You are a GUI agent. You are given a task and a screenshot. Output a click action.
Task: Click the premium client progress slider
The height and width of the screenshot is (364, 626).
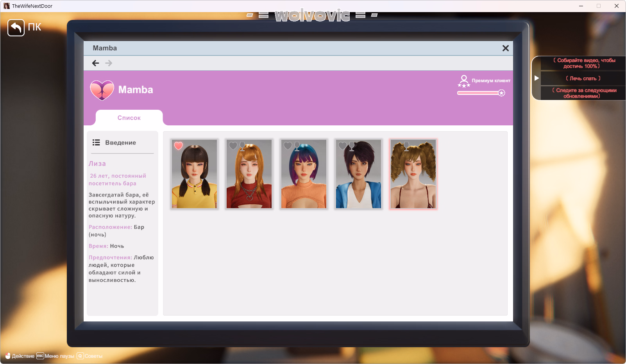(481, 93)
